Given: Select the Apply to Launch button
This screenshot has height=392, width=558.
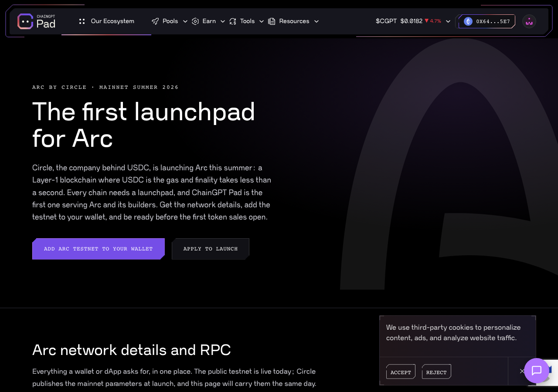Looking at the screenshot, I should pyautogui.click(x=211, y=249).
